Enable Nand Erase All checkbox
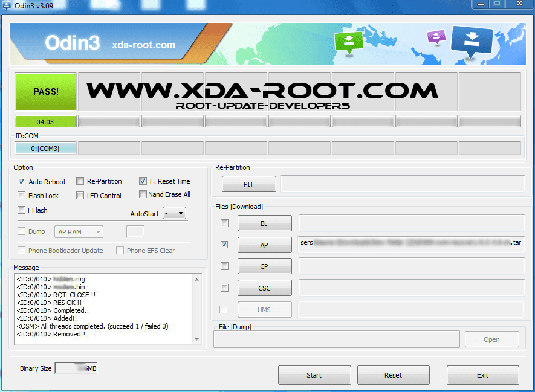Image resolution: width=535 pixels, height=392 pixels. click(x=143, y=194)
